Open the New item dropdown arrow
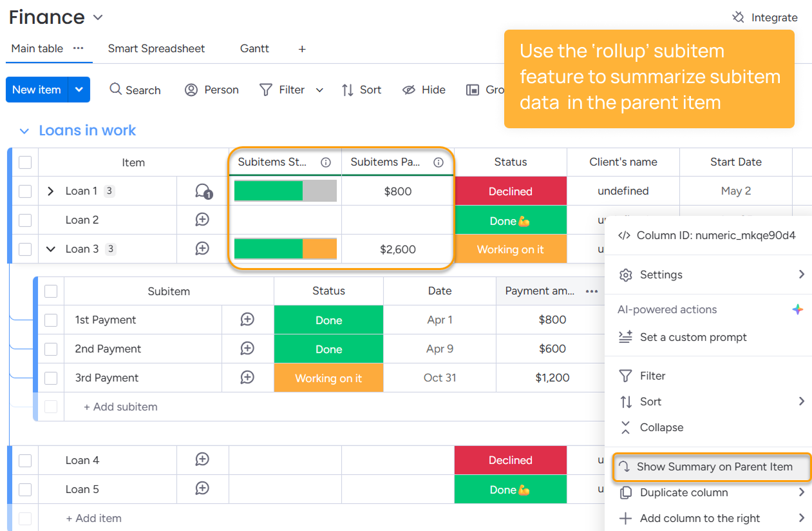This screenshot has height=531, width=812. [x=79, y=90]
